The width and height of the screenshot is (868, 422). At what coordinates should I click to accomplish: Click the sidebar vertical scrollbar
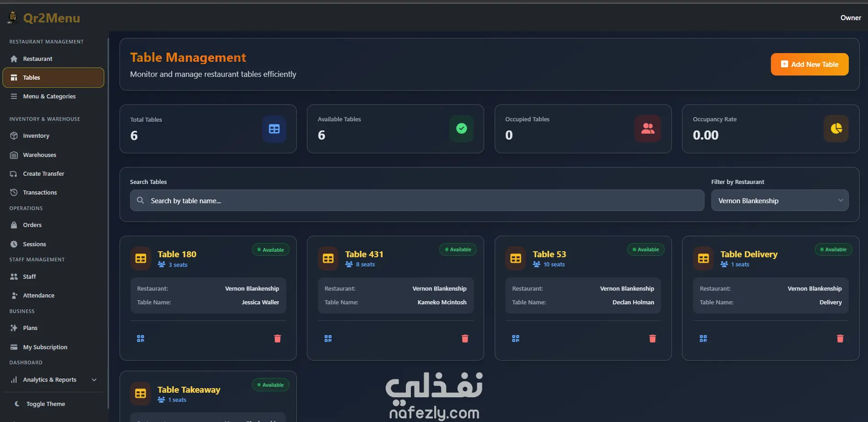point(108,223)
